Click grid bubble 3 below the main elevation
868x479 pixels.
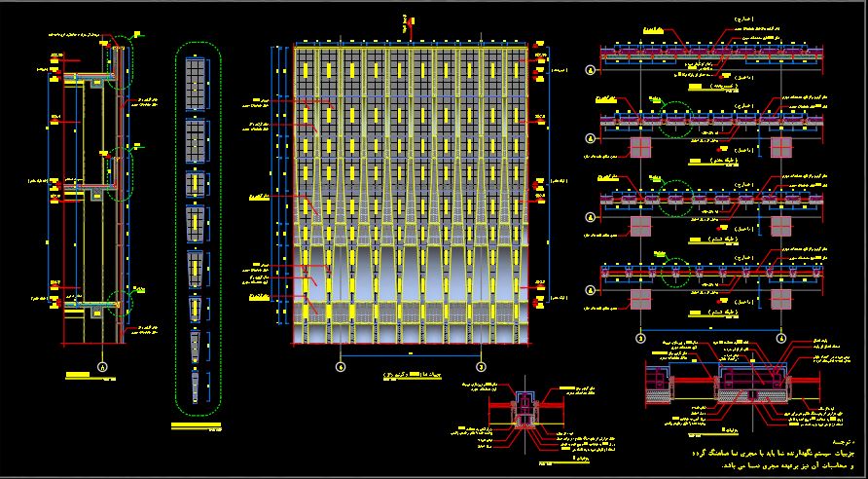(x=482, y=367)
